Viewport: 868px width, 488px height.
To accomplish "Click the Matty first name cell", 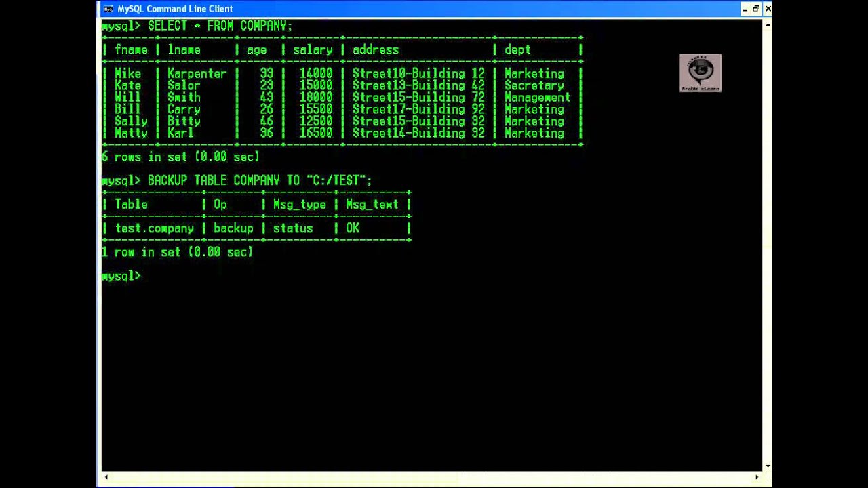I will point(131,133).
